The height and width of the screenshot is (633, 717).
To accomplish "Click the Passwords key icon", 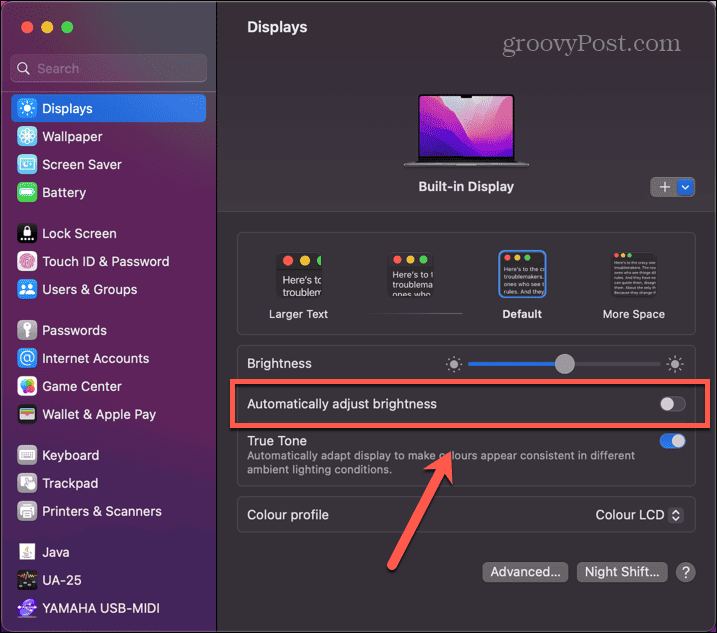I will [27, 330].
